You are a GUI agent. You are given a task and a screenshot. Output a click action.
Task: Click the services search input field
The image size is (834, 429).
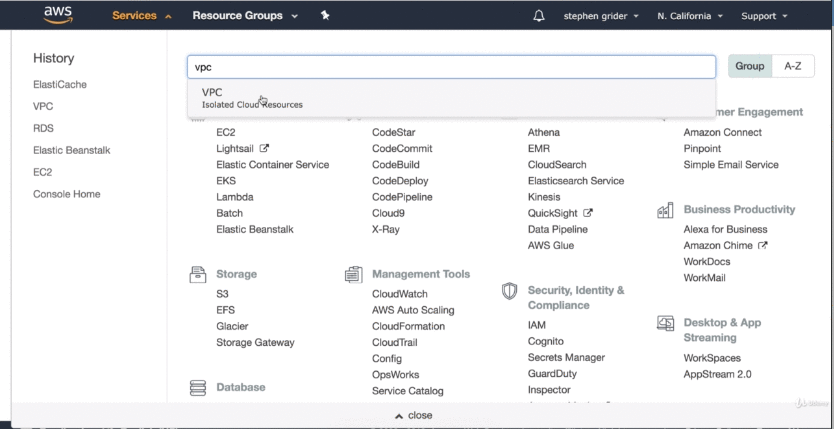[451, 67]
